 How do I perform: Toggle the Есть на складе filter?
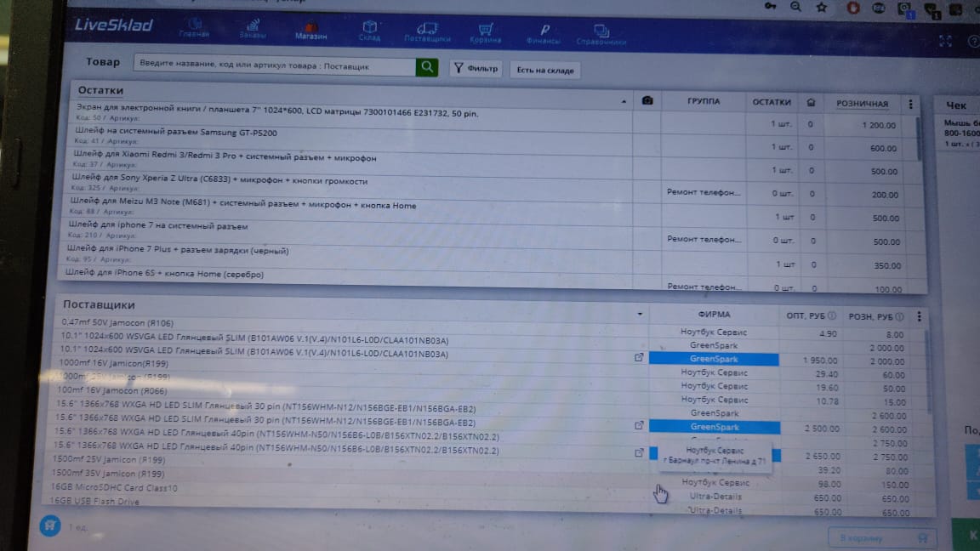pyautogui.click(x=545, y=71)
